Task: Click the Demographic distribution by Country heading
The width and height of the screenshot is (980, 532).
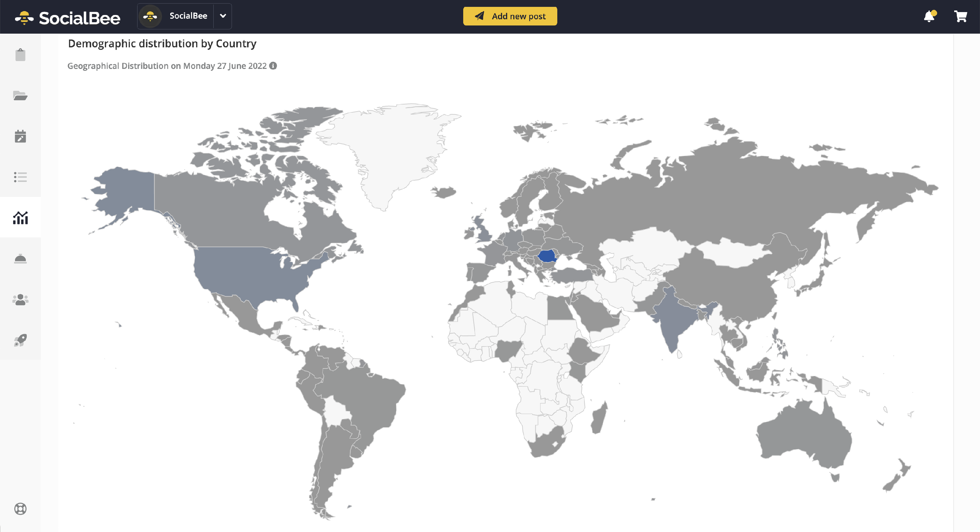Action: (162, 44)
